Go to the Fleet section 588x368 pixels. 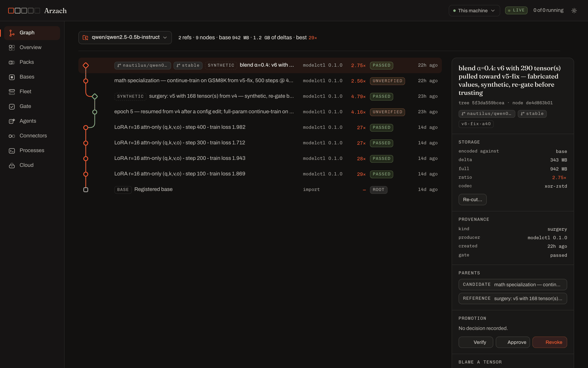[32, 92]
